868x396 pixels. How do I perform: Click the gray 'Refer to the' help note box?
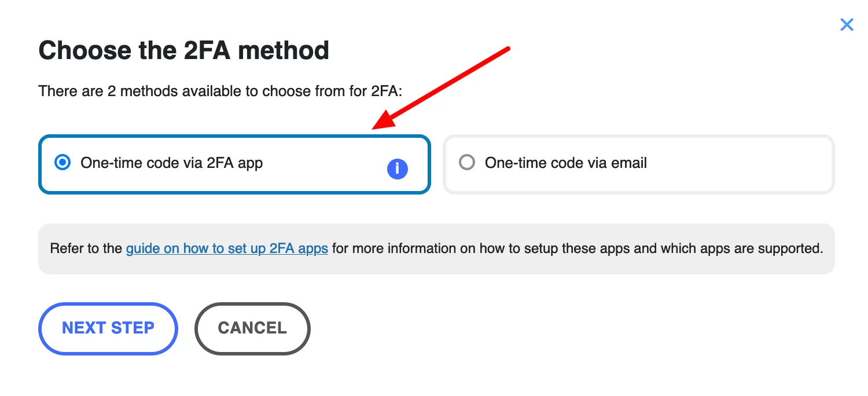436,249
